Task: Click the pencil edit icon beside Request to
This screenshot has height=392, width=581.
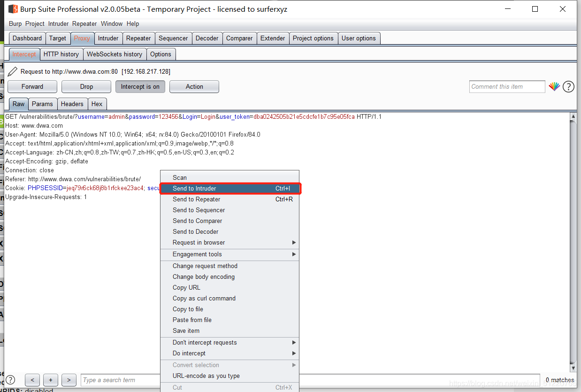Action: [12, 72]
